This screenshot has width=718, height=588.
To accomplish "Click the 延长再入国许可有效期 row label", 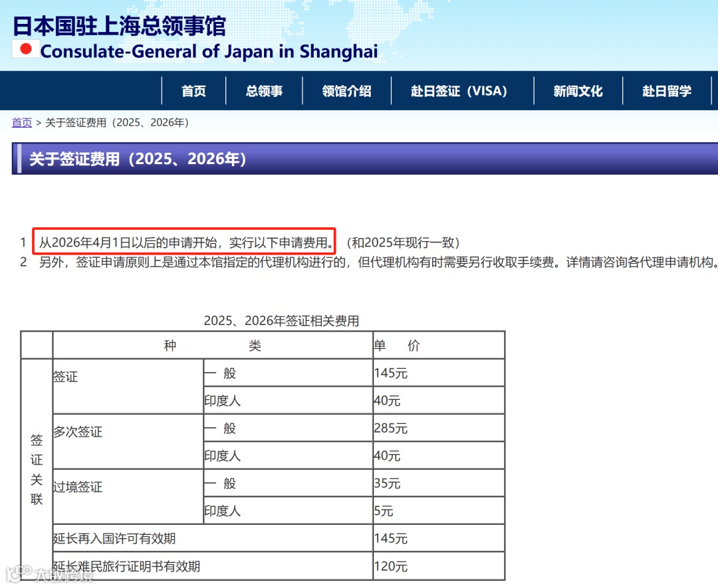I will pos(213,538).
